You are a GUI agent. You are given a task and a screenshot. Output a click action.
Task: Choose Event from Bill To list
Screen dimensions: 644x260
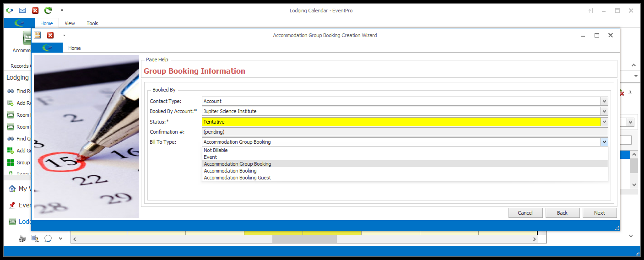(405, 157)
